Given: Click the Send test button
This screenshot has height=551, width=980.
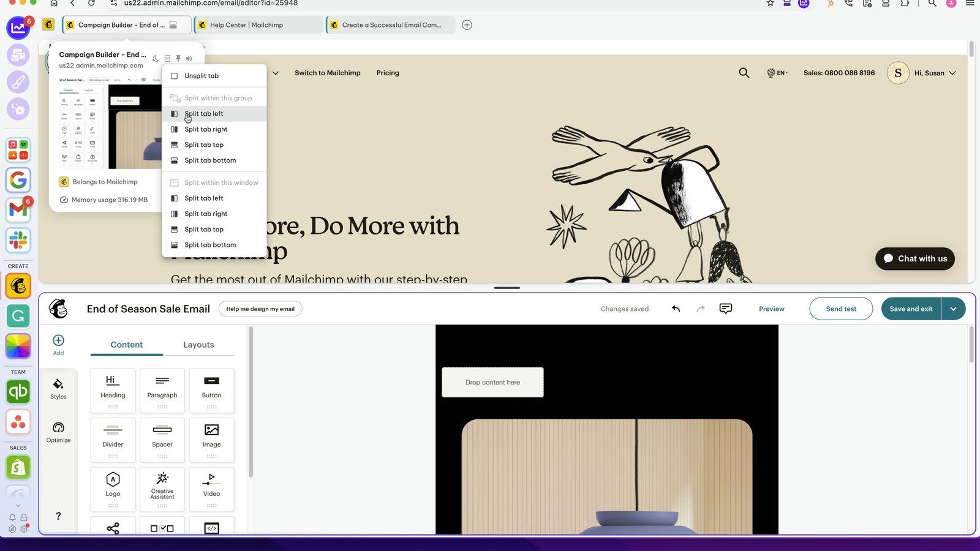Looking at the screenshot, I should click(841, 309).
